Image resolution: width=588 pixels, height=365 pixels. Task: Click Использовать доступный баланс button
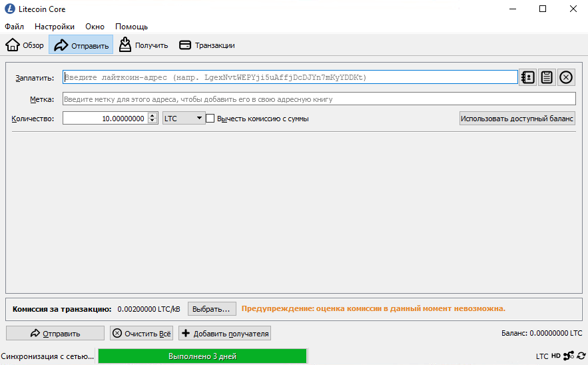click(x=517, y=119)
